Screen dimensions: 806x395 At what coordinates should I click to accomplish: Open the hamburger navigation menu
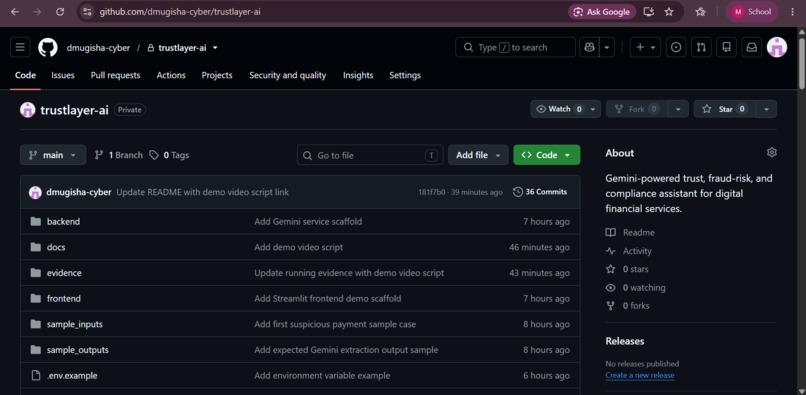click(20, 47)
